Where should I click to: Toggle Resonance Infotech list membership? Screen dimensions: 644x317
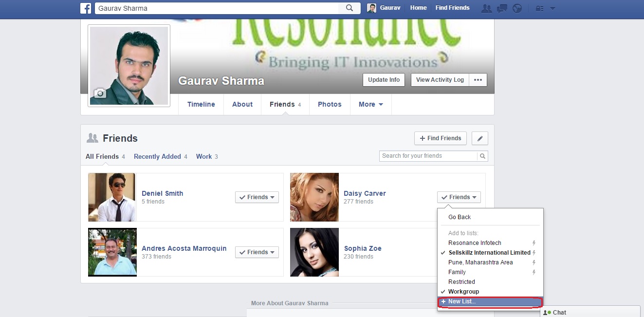pos(490,243)
